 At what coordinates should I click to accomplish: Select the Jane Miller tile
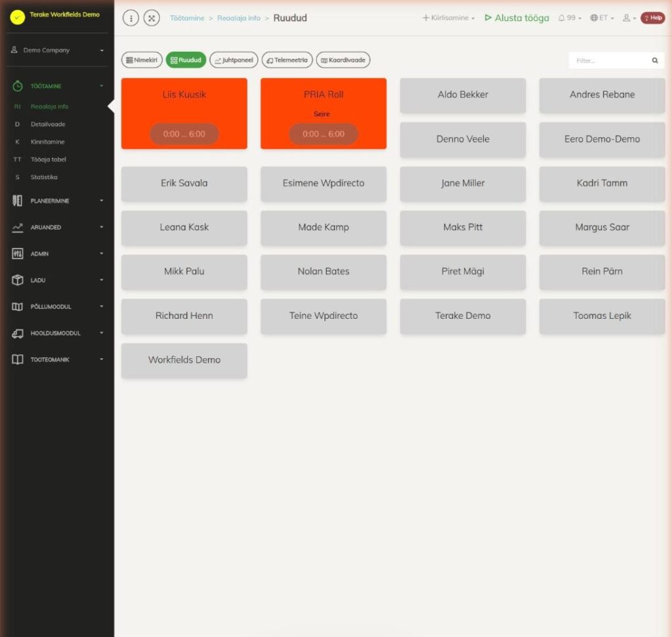coord(463,183)
